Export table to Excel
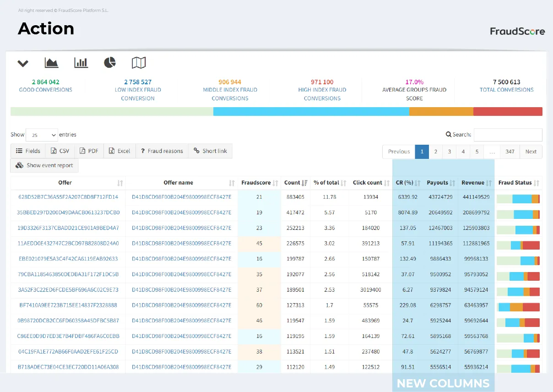 (x=119, y=151)
